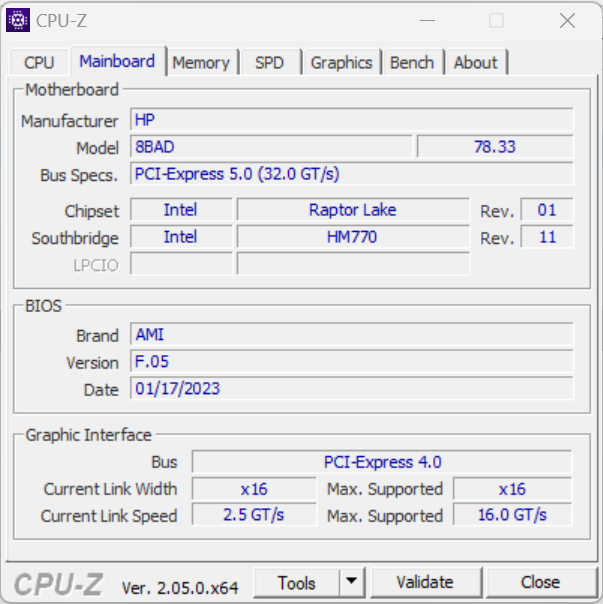Go to the Graphics tab

tap(341, 62)
